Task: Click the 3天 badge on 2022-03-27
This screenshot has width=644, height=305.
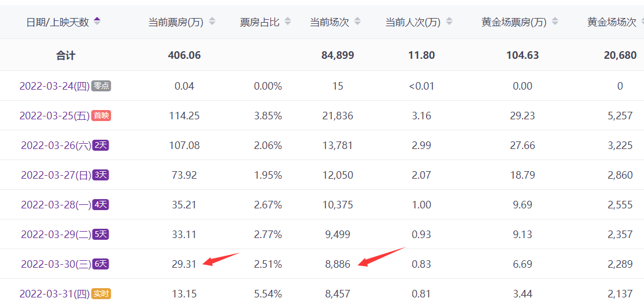Action: pos(101,175)
